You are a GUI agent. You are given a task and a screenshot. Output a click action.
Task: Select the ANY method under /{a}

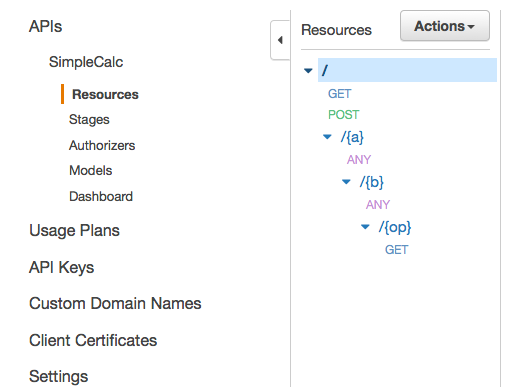point(359,160)
